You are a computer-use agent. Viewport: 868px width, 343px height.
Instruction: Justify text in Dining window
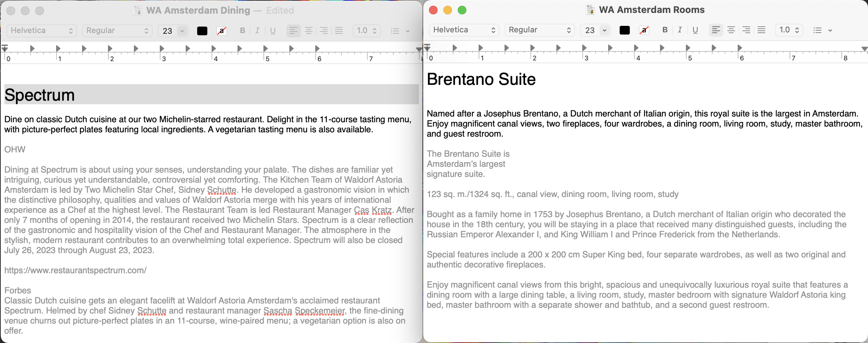[x=339, y=31]
